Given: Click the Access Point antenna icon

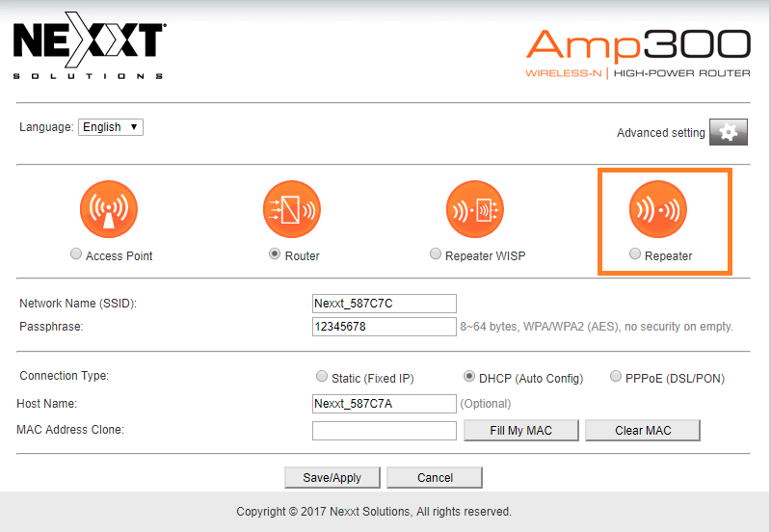Looking at the screenshot, I should (x=109, y=209).
